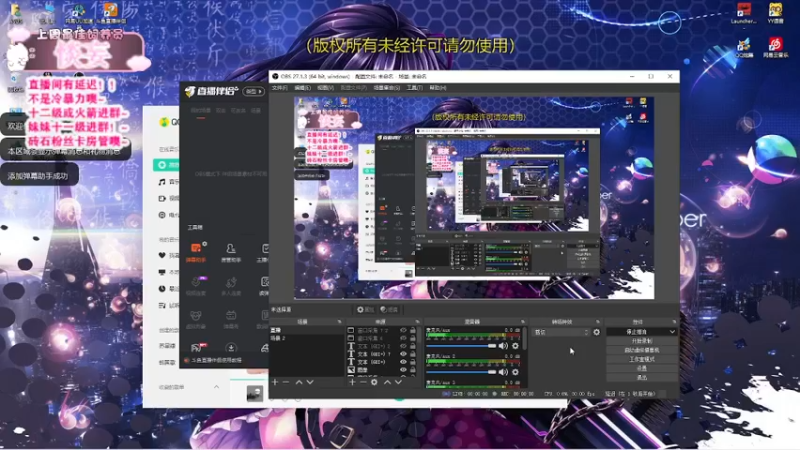
Task: Move scene down with down arrow
Action: [310, 382]
